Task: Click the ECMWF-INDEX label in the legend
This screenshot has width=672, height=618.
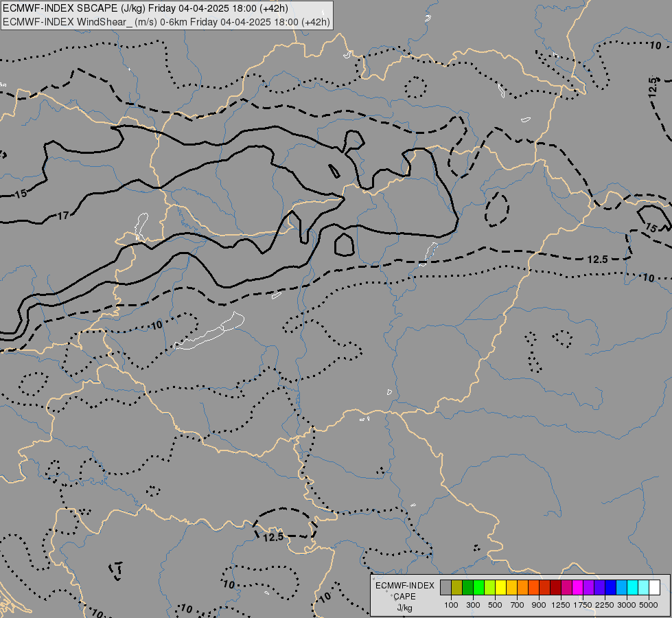Action: [x=404, y=586]
